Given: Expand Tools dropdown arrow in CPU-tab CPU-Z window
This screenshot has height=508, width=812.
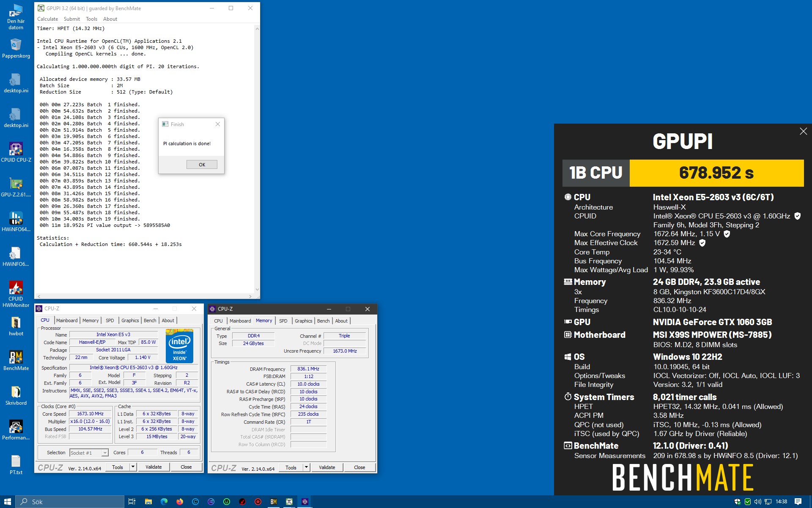Looking at the screenshot, I should pyautogui.click(x=133, y=467).
